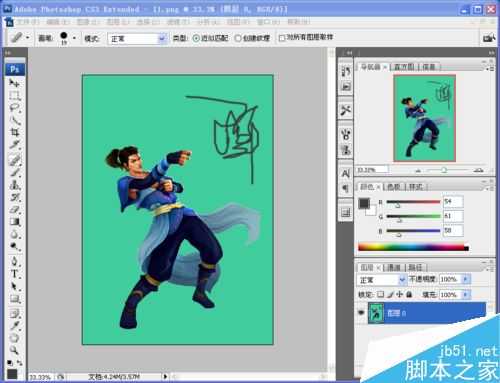Toggle lock position in Layers panel
500x383 pixels.
pyautogui.click(x=400, y=295)
